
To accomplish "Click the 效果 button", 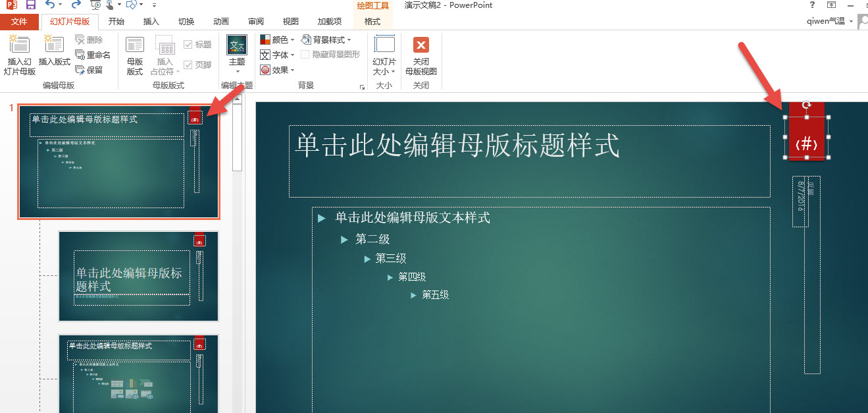I will point(276,70).
